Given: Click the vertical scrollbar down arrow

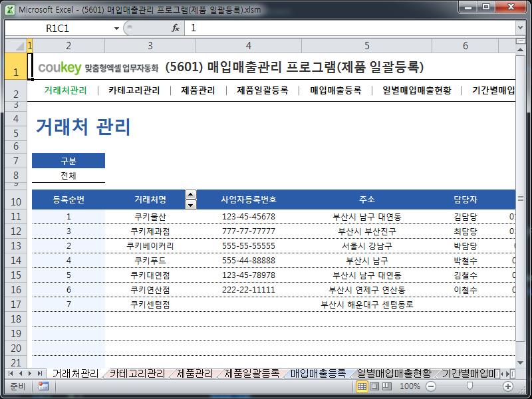Looking at the screenshot, I should click(520, 363).
